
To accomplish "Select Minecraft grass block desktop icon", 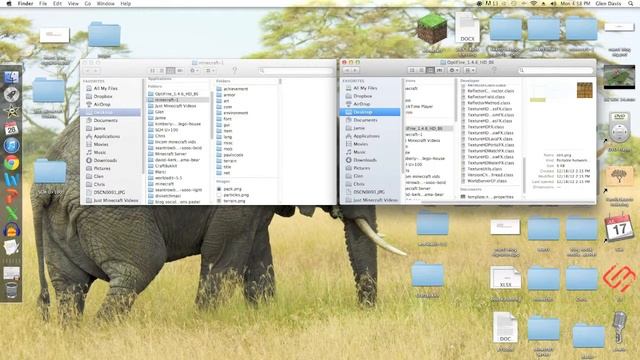I will point(432,30).
